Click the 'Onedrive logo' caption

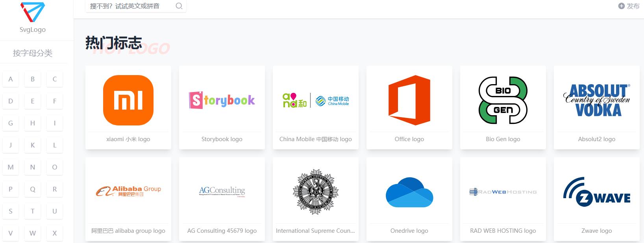coord(409,231)
